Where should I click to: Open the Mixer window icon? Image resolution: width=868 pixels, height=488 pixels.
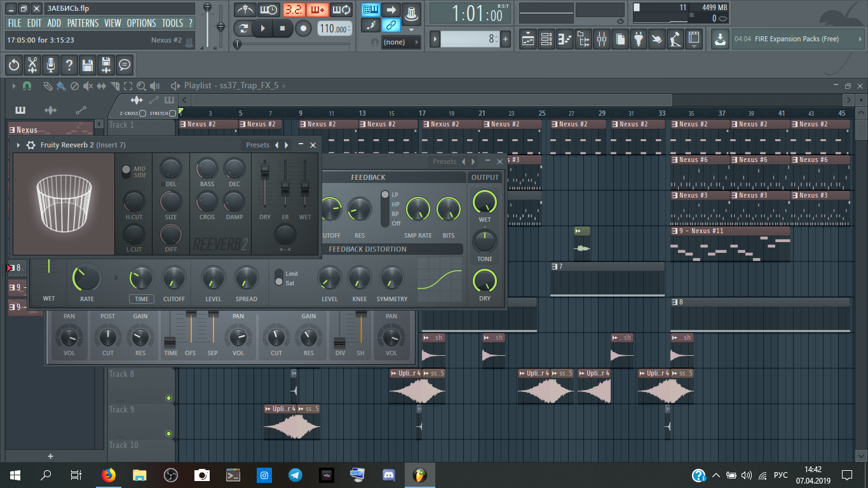[x=601, y=39]
